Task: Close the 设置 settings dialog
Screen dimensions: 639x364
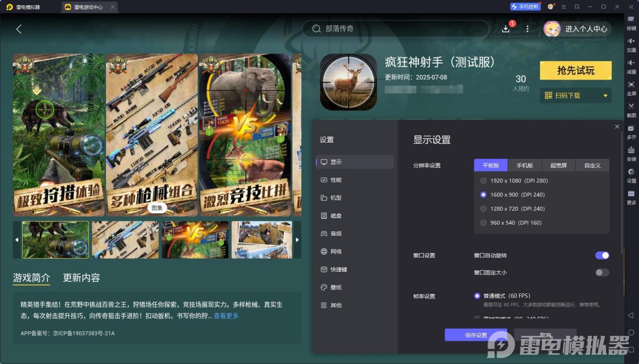Action: (x=617, y=127)
